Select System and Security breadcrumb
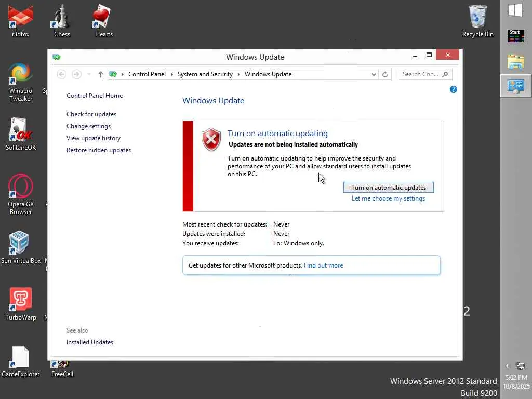The width and height of the screenshot is (532, 399). (x=205, y=74)
